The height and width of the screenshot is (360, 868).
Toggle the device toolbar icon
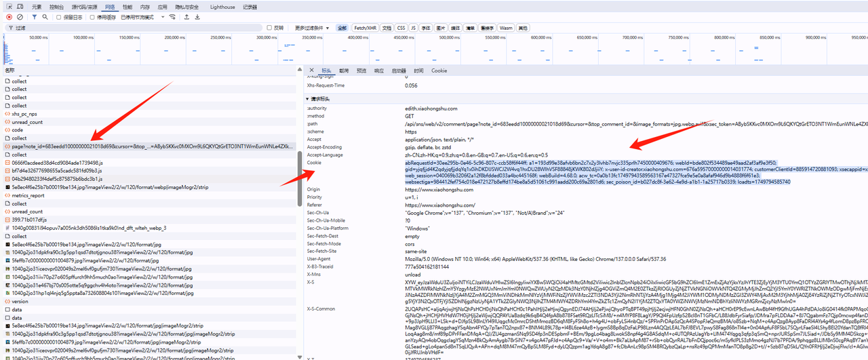(x=20, y=7)
